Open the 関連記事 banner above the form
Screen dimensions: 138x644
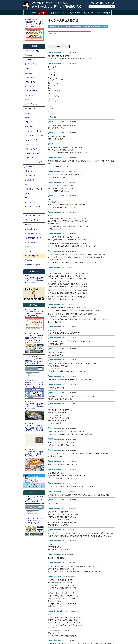78,26
